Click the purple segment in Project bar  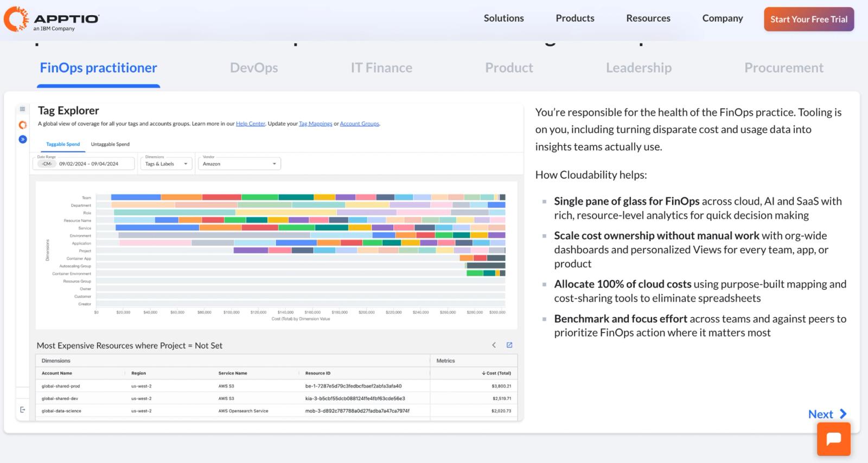(x=251, y=250)
